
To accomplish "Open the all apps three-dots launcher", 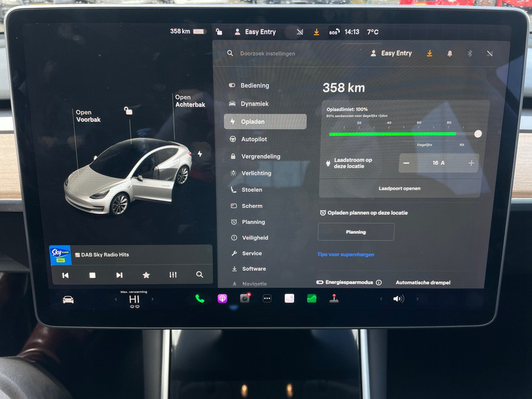I will [267, 299].
